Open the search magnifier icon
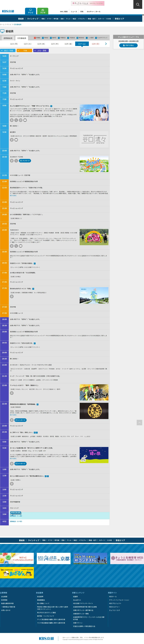 point(138,5)
